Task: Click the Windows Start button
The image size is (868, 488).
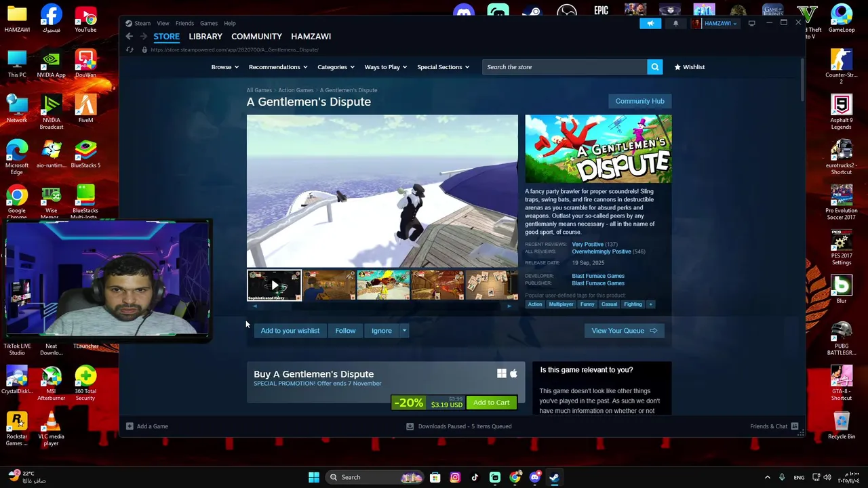Action: (x=313, y=477)
